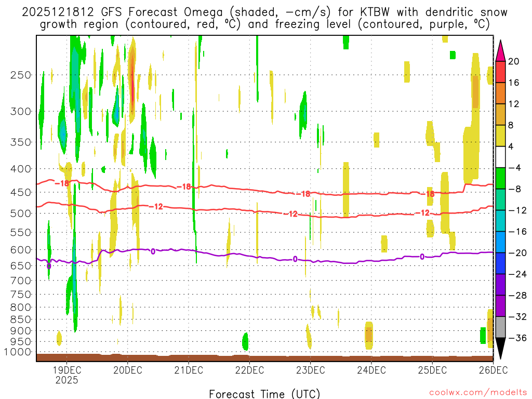This screenshot has height=399, width=532.
Task: Click the 22DEC date axis label
Action: [x=249, y=370]
